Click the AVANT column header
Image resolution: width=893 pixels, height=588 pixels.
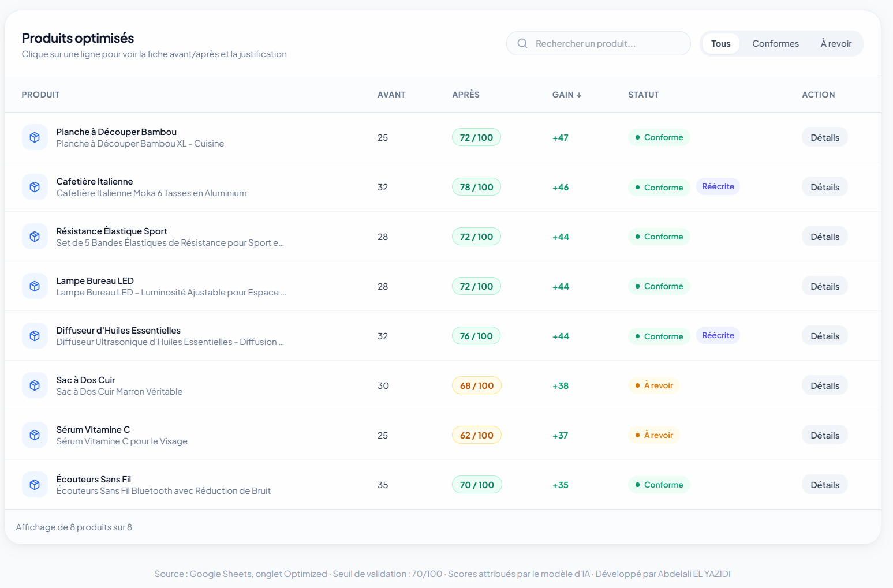pyautogui.click(x=391, y=95)
